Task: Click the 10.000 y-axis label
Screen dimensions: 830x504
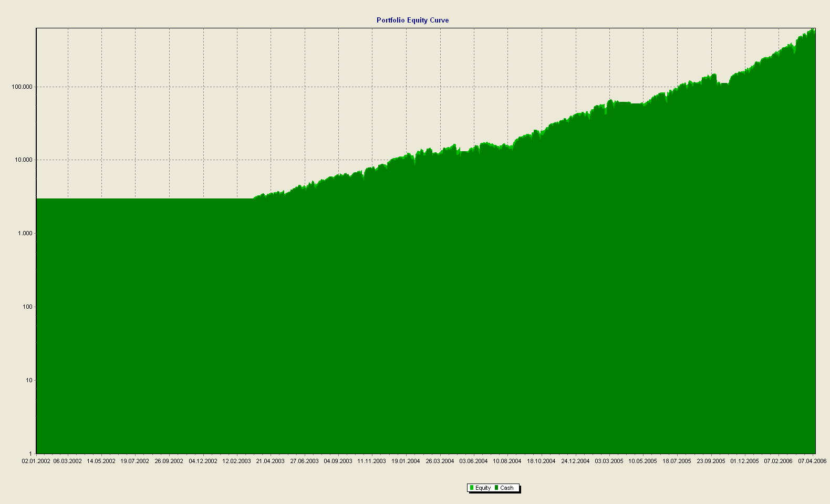Action: pyautogui.click(x=23, y=160)
